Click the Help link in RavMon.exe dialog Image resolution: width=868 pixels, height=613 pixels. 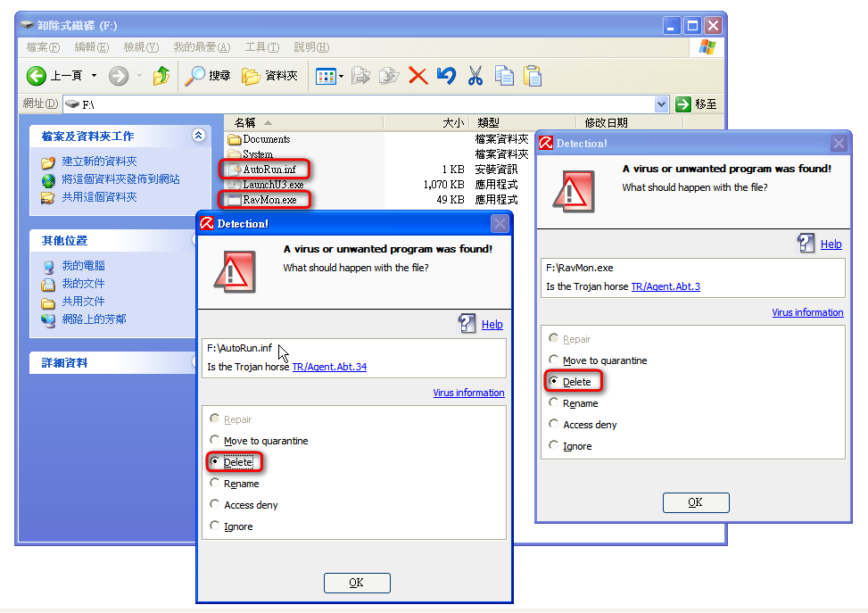click(831, 244)
